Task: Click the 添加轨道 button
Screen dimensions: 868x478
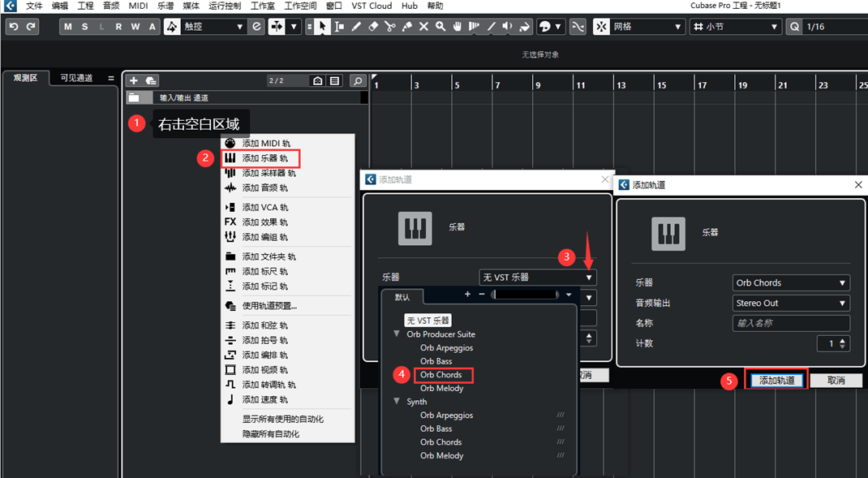Action: coord(777,380)
